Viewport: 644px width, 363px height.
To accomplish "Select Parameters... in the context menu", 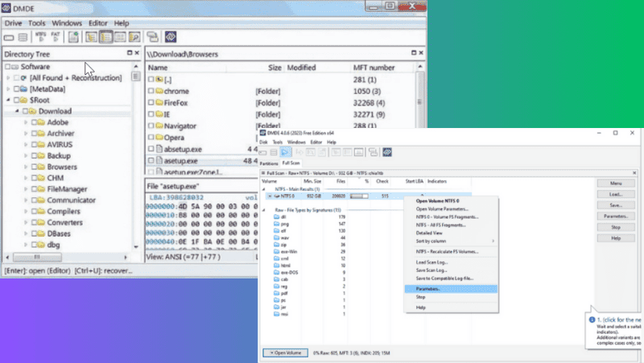I will (x=451, y=289).
